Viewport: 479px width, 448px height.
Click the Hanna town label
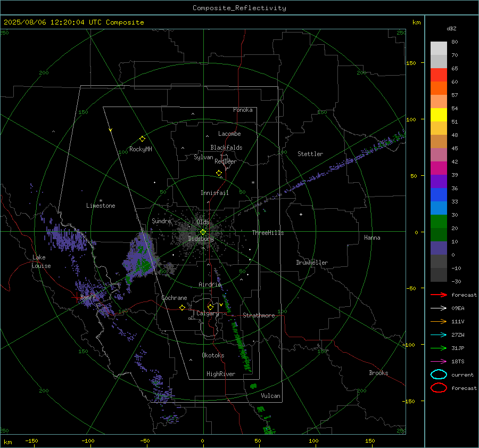pos(372,238)
